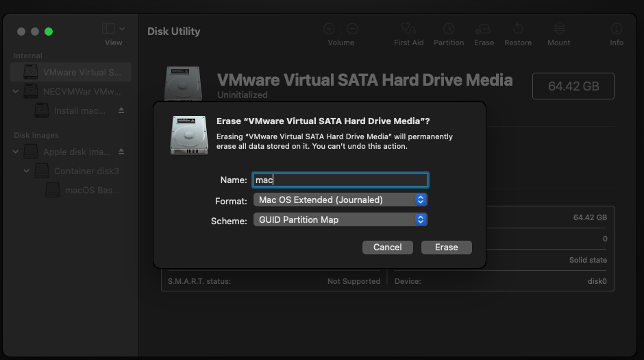Click the Disk Images sidebar section header
The image size is (644, 360).
click(x=36, y=135)
